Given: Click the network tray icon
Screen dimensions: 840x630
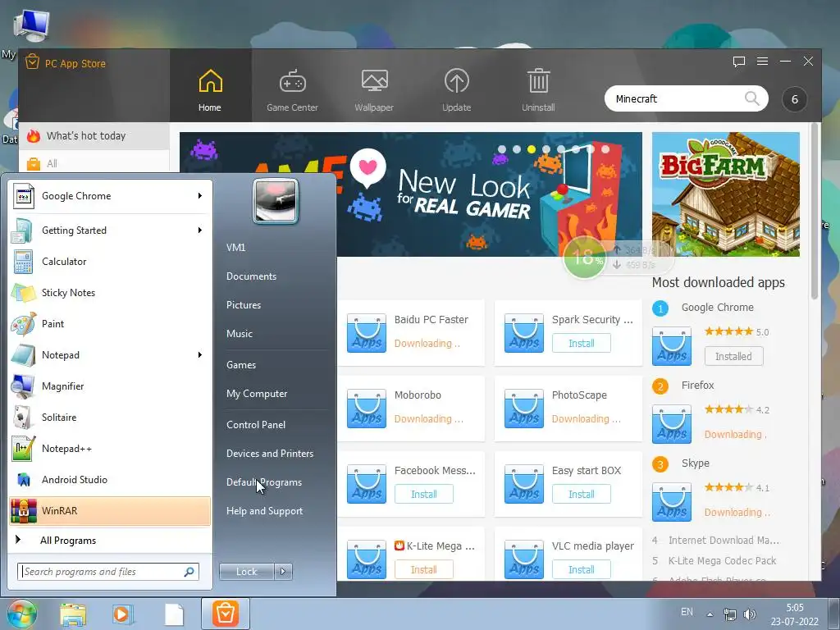Looking at the screenshot, I should tap(729, 614).
